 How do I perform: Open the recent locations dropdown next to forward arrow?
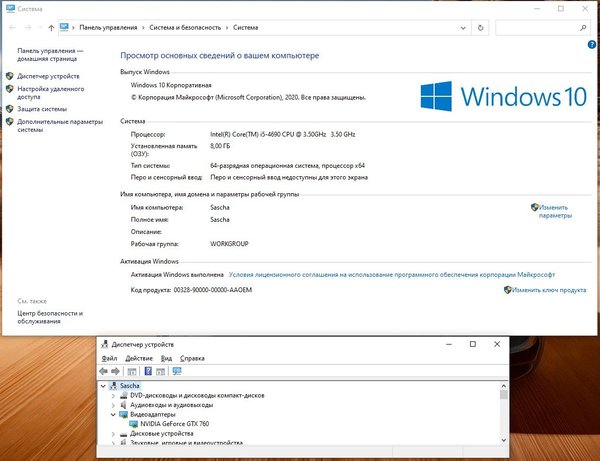click(x=40, y=28)
